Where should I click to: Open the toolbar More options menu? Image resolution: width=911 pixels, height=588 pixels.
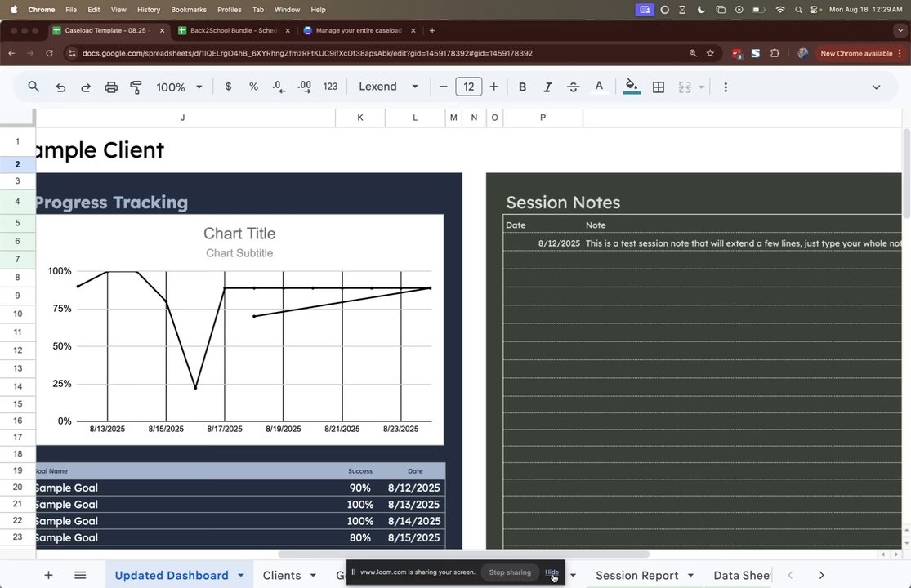click(725, 87)
